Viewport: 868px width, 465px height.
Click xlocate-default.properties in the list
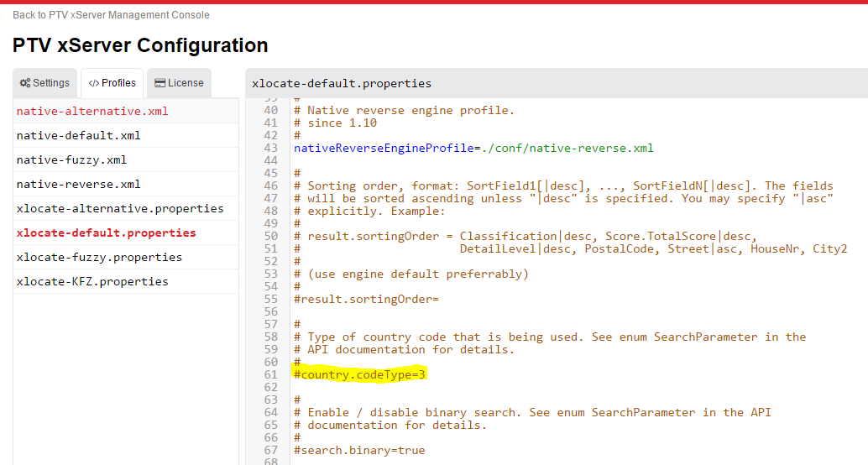pyautogui.click(x=106, y=232)
